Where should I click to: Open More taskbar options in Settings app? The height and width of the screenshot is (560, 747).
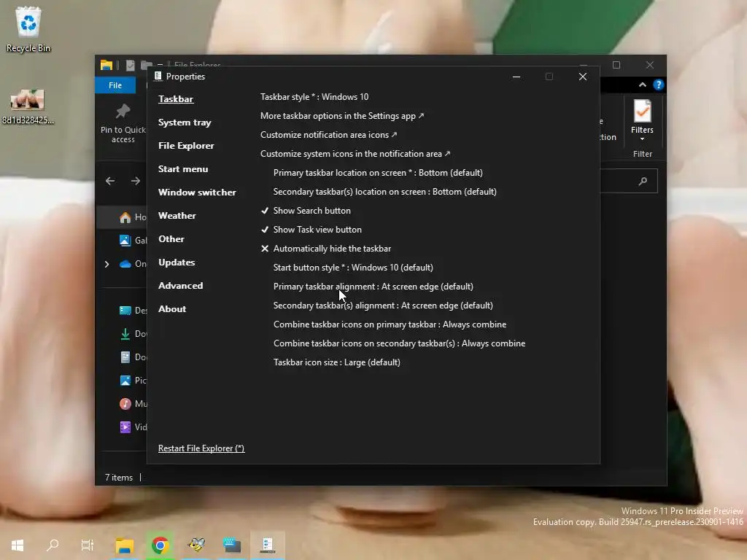tap(342, 116)
